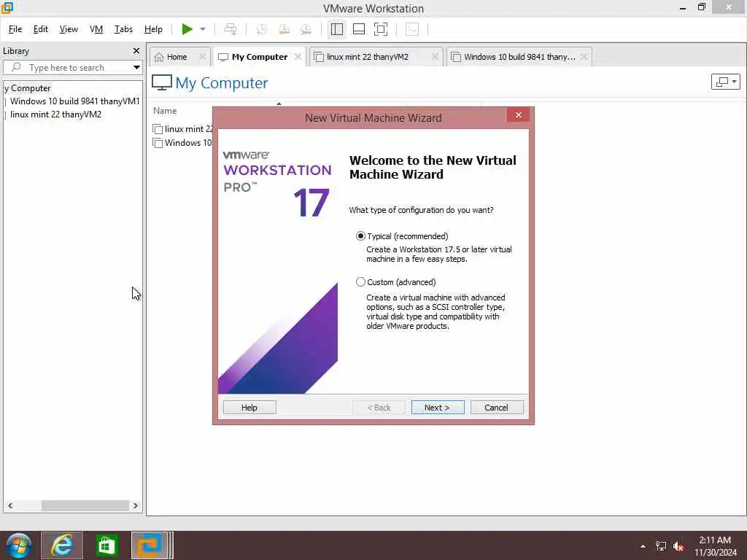Close the Windows 10 build 9841 tab

click(x=584, y=57)
